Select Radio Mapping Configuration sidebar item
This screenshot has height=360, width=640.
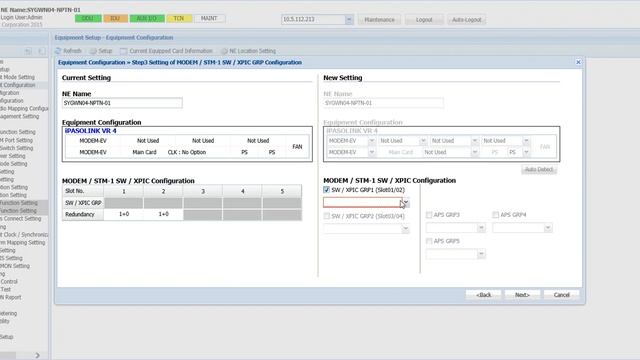(x=24, y=109)
